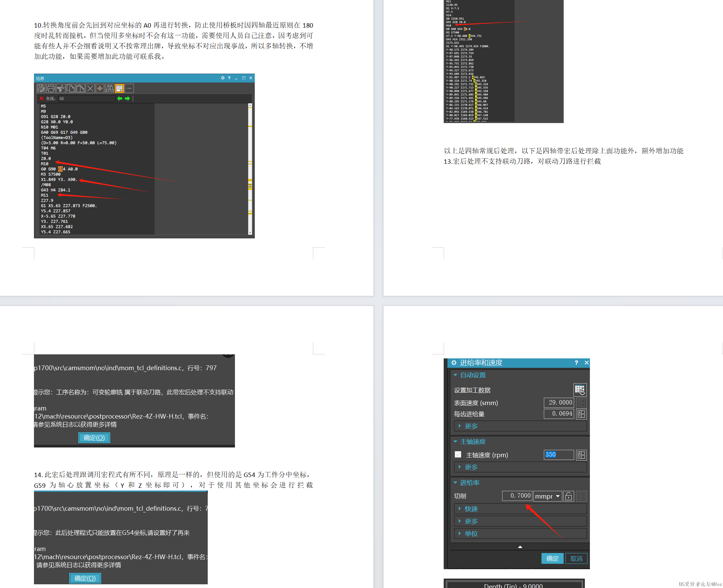Click the line 'G0 G90 G54 A0.0' in code listing
The height and width of the screenshot is (588, 723).
click(x=59, y=169)
